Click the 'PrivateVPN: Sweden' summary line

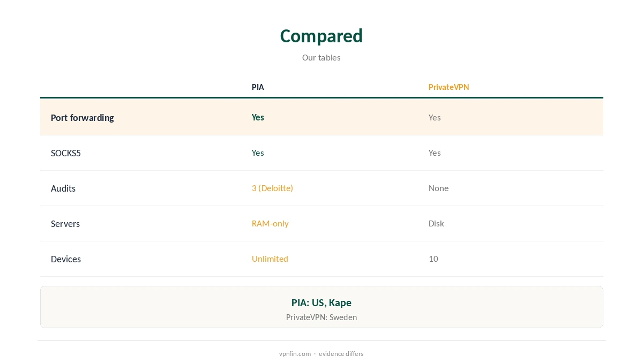tap(321, 317)
